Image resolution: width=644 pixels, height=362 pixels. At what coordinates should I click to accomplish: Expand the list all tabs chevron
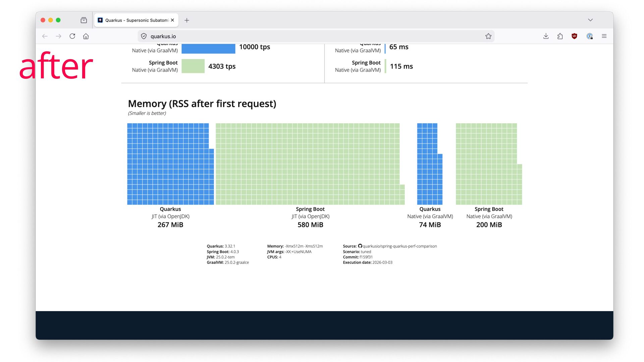pyautogui.click(x=590, y=20)
